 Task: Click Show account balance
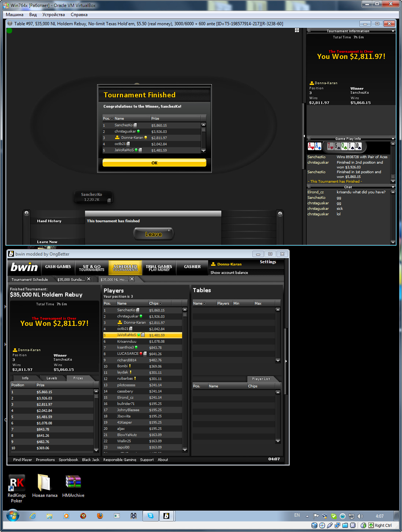point(229,273)
